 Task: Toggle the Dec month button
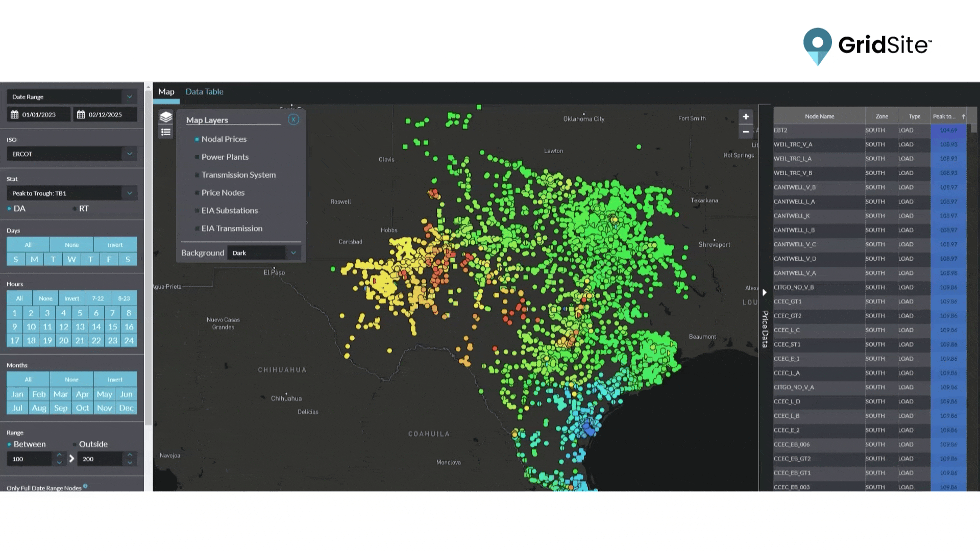126,408
